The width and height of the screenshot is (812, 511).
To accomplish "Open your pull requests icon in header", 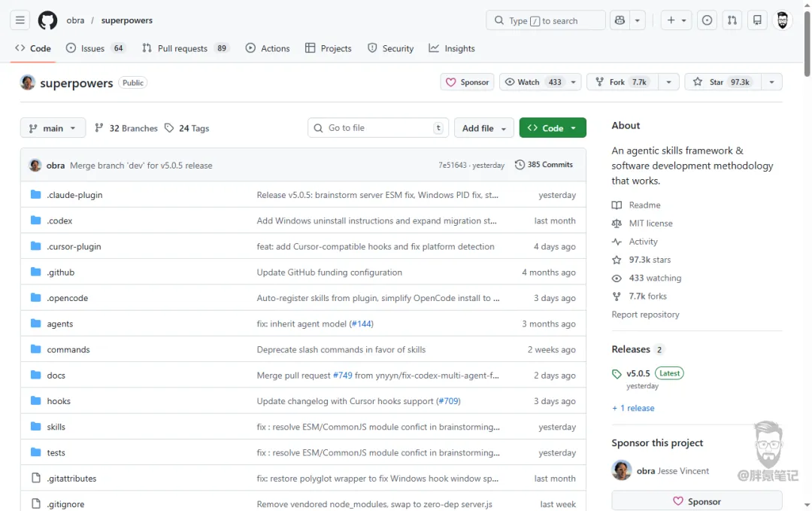I will [732, 20].
